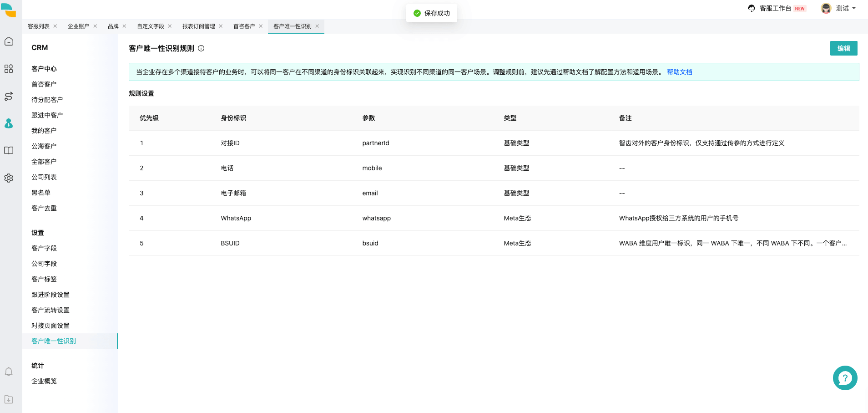Click the 保存成功 toast message
This screenshot has height=413, width=868.
click(x=432, y=13)
